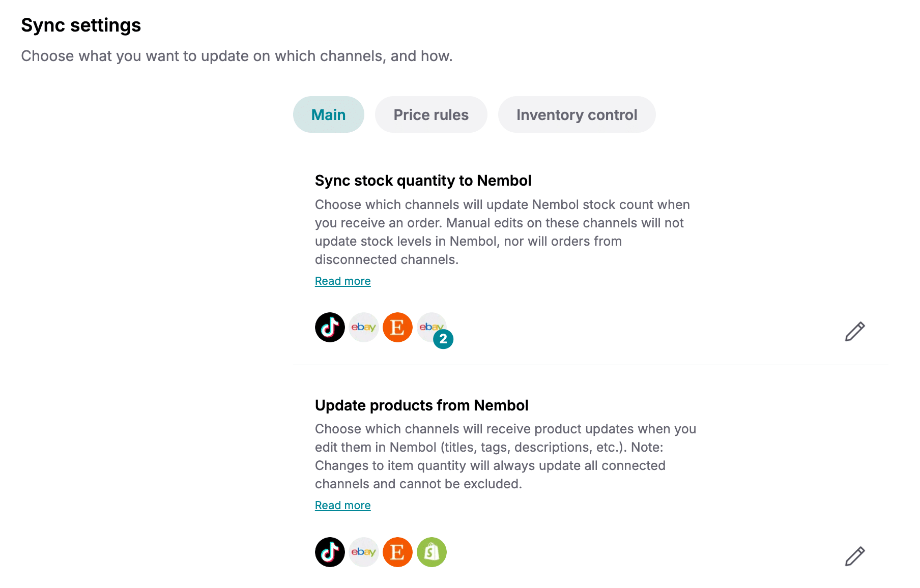Edit Sync stock quantity channels with pencil icon
This screenshot has width=920, height=588.
pyautogui.click(x=855, y=332)
